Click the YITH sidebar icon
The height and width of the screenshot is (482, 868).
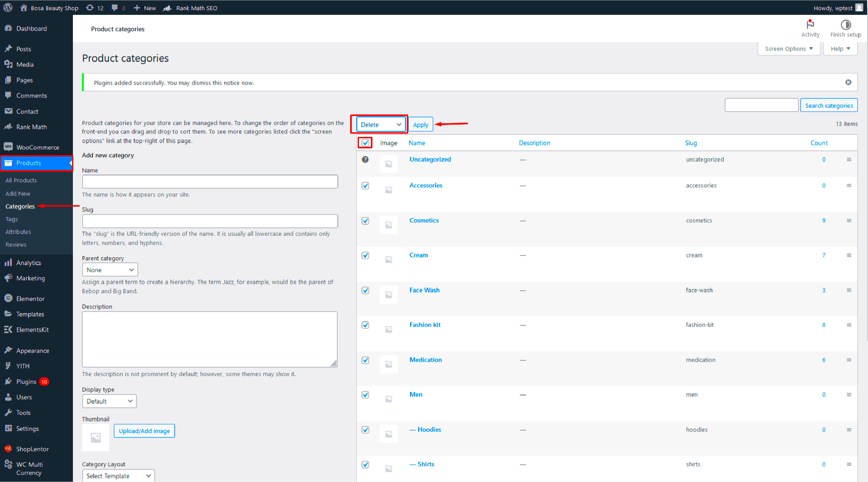8,365
